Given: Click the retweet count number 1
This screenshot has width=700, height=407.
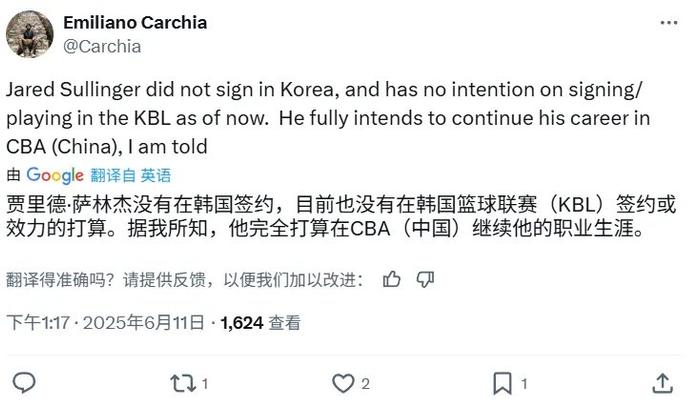Looking at the screenshot, I should (205, 383).
